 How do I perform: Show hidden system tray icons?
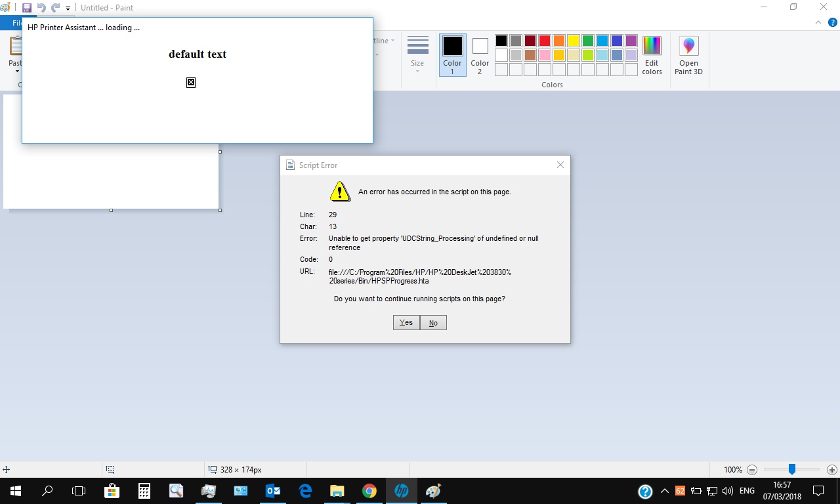[664, 491]
